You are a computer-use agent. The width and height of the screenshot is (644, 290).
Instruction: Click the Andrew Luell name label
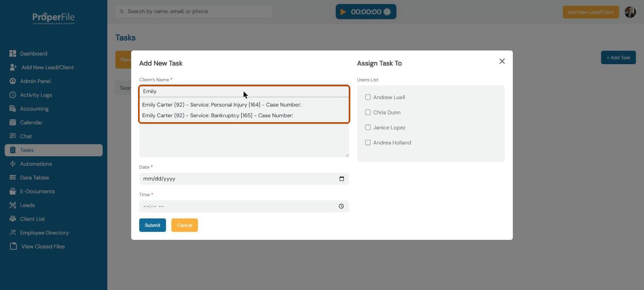(389, 97)
